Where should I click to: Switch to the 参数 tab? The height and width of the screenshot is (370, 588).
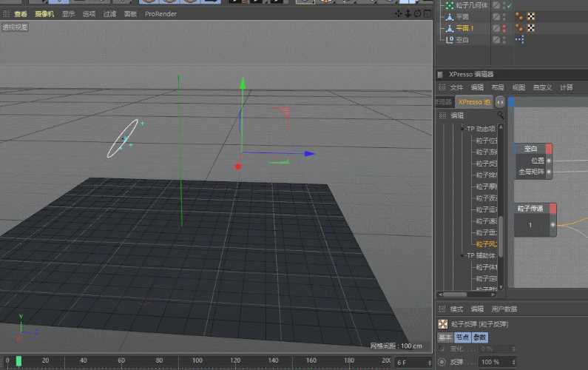point(480,337)
